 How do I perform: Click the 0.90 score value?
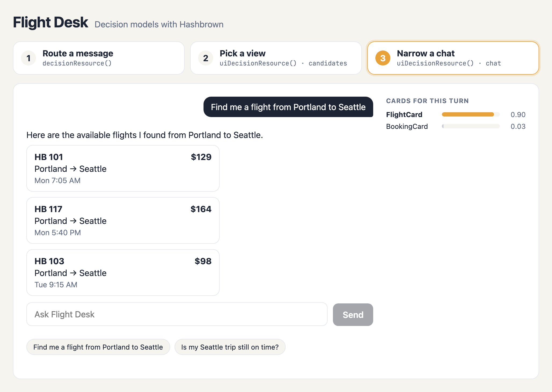coord(518,115)
